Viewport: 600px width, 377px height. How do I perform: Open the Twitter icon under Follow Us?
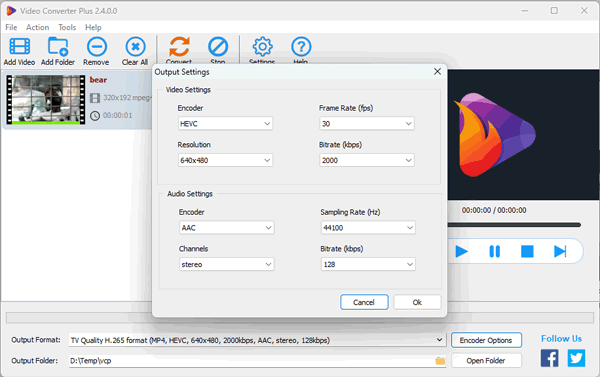pos(576,358)
